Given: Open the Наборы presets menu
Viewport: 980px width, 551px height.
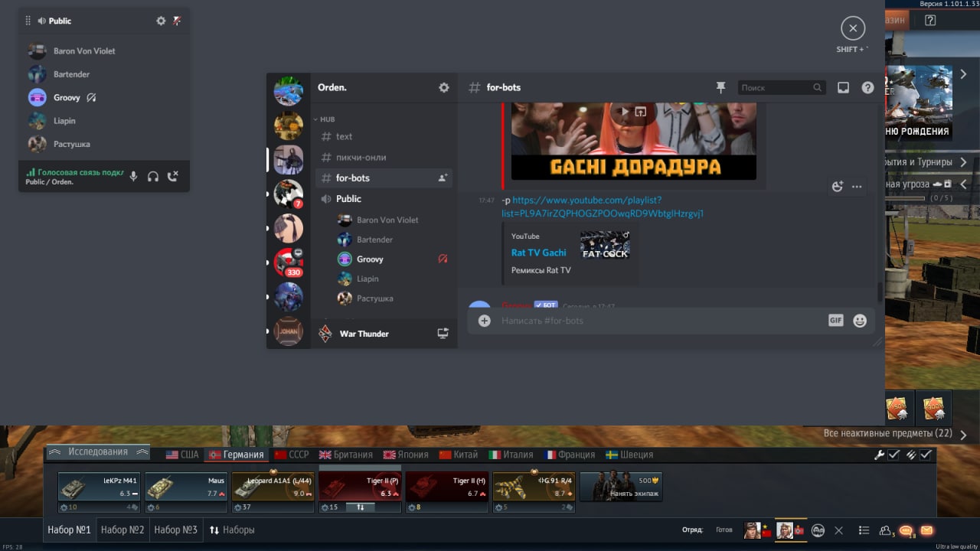Looking at the screenshot, I should pyautogui.click(x=232, y=530).
